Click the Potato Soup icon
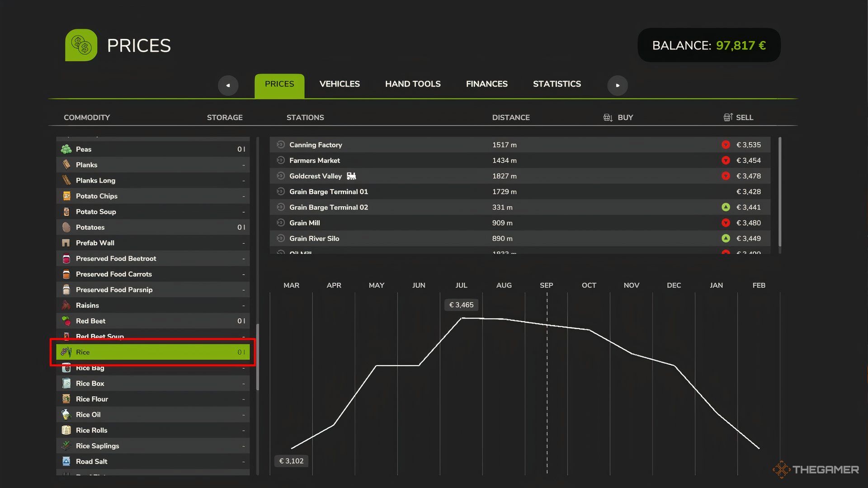Screen dimensions: 868x488 [66, 211]
